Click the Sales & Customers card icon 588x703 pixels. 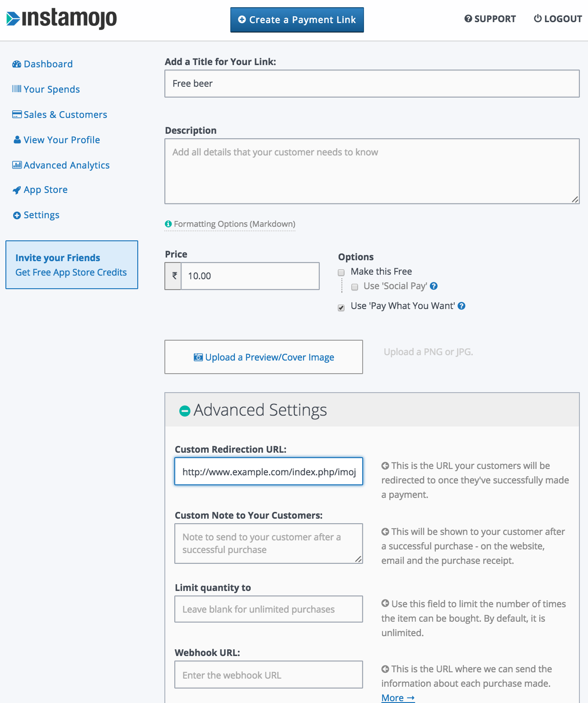pyautogui.click(x=17, y=114)
